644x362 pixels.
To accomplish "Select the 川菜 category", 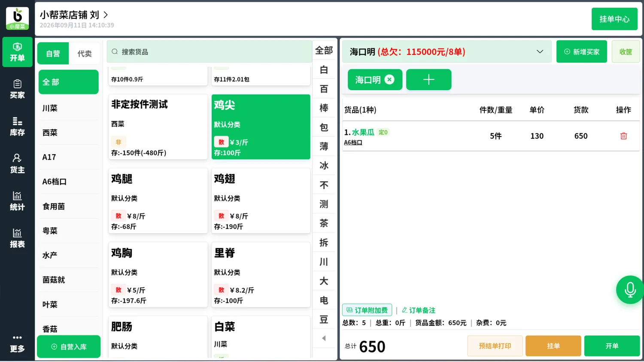I will click(x=68, y=108).
